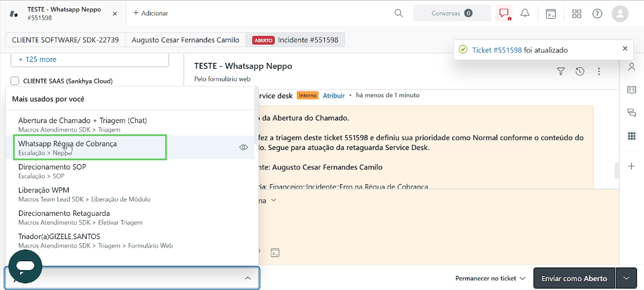Viewport: 644px width, 290px height.
Task: Select the Liberação WPM macro
Action: tap(130, 194)
